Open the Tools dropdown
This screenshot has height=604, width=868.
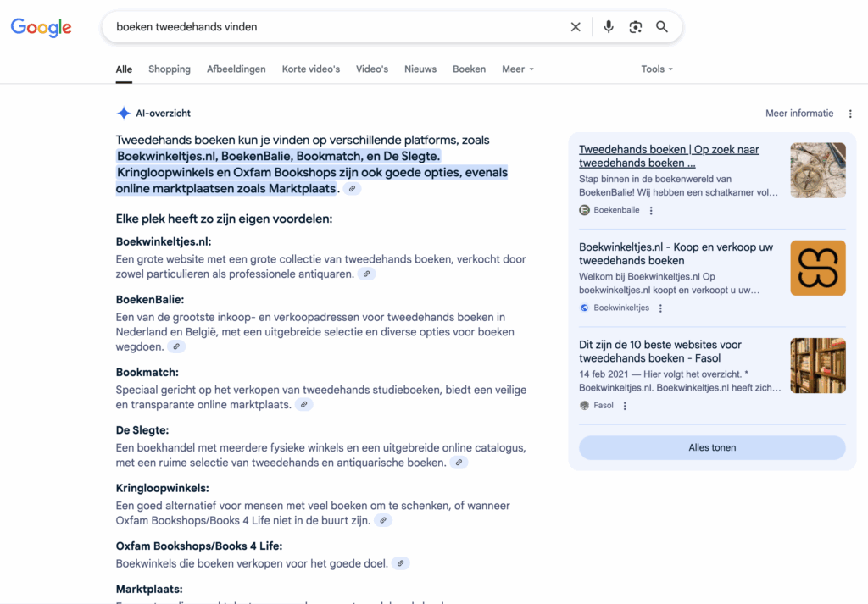click(x=657, y=69)
